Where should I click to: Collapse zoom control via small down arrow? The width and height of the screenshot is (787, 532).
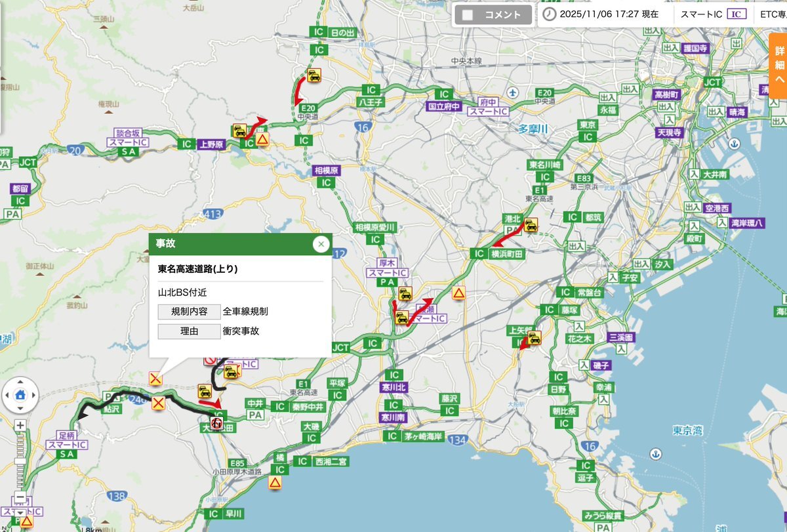(x=20, y=512)
